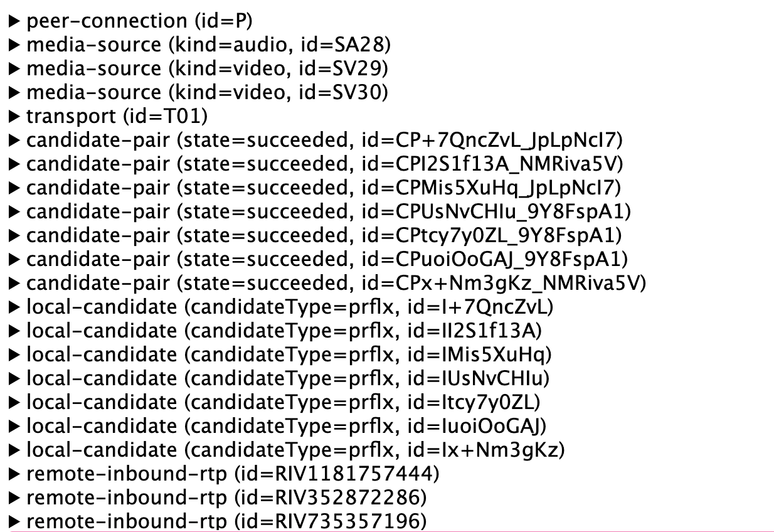Expand local-candidate id=I+7QncZvL

(15, 308)
